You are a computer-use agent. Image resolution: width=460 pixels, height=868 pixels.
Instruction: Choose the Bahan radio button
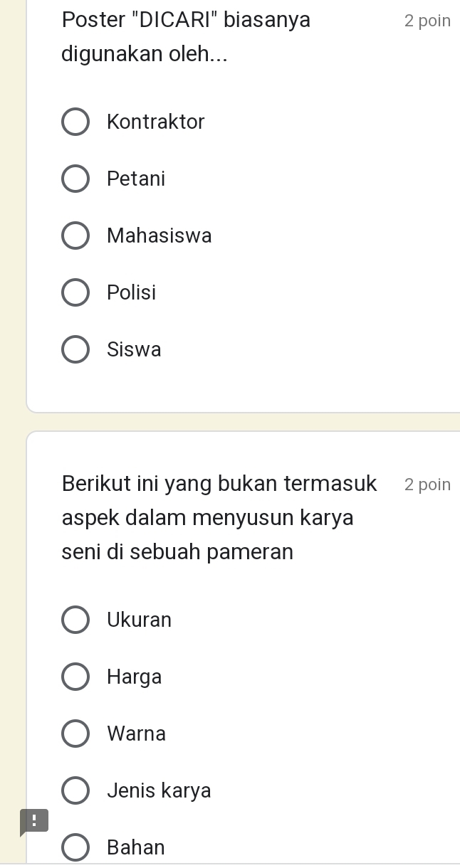[x=75, y=847]
